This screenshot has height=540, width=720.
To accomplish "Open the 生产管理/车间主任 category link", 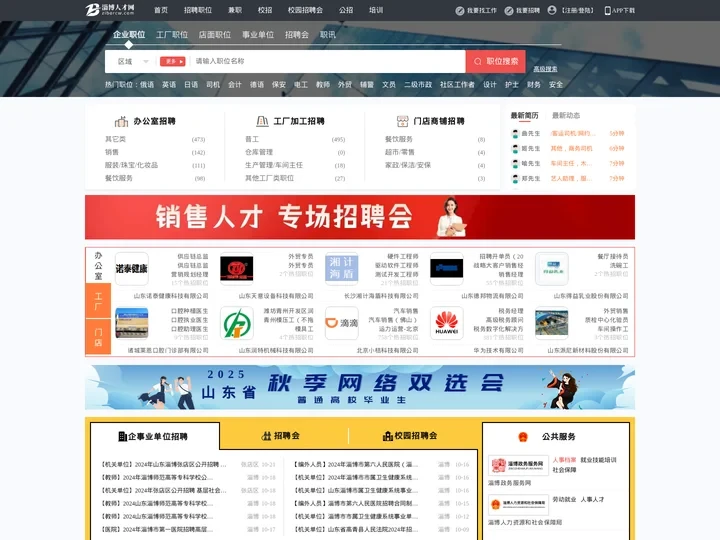I will click(x=274, y=165).
